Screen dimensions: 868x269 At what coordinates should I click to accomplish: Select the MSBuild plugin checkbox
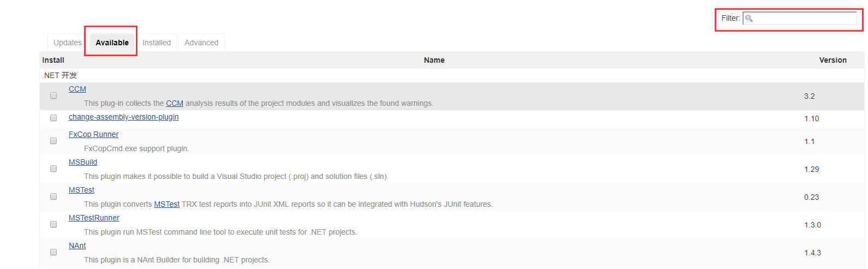(x=53, y=169)
